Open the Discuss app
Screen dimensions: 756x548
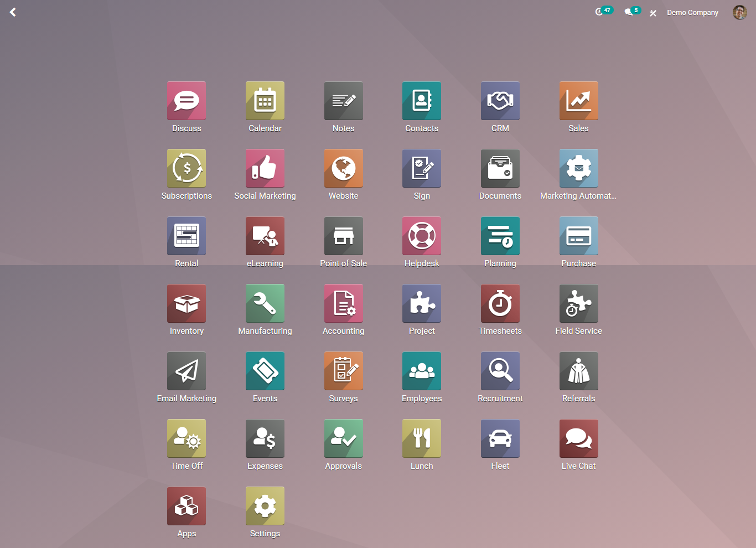coord(187,101)
